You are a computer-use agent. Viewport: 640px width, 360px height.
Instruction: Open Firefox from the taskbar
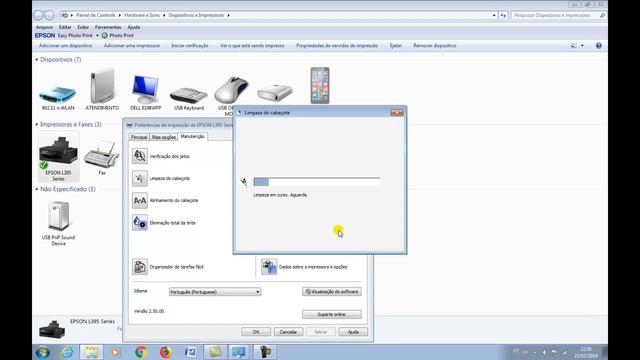click(x=166, y=352)
